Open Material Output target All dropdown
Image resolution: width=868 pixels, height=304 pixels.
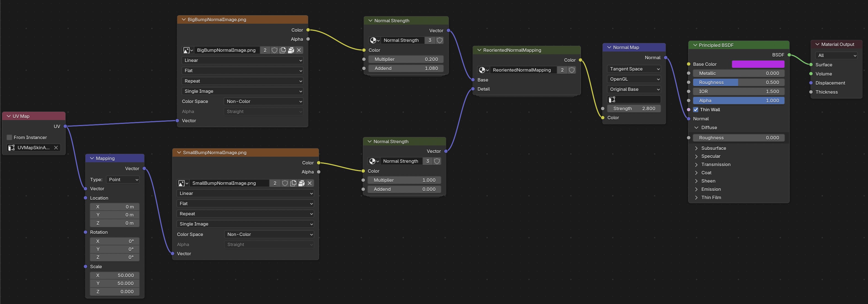(x=836, y=56)
